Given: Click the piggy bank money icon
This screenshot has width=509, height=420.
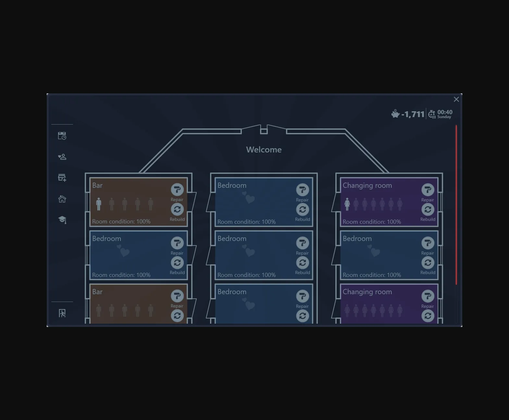Looking at the screenshot, I should [x=395, y=114].
